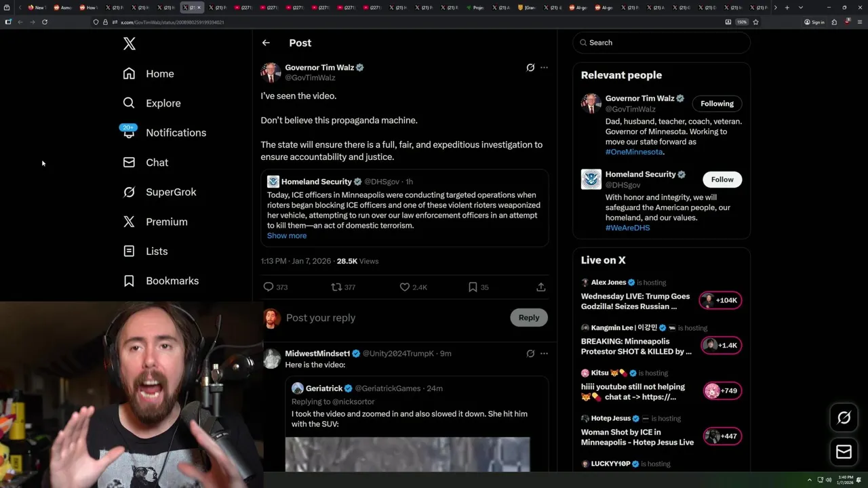Open MidwestMindset1 profile name
The height and width of the screenshot is (488, 868).
click(x=317, y=354)
